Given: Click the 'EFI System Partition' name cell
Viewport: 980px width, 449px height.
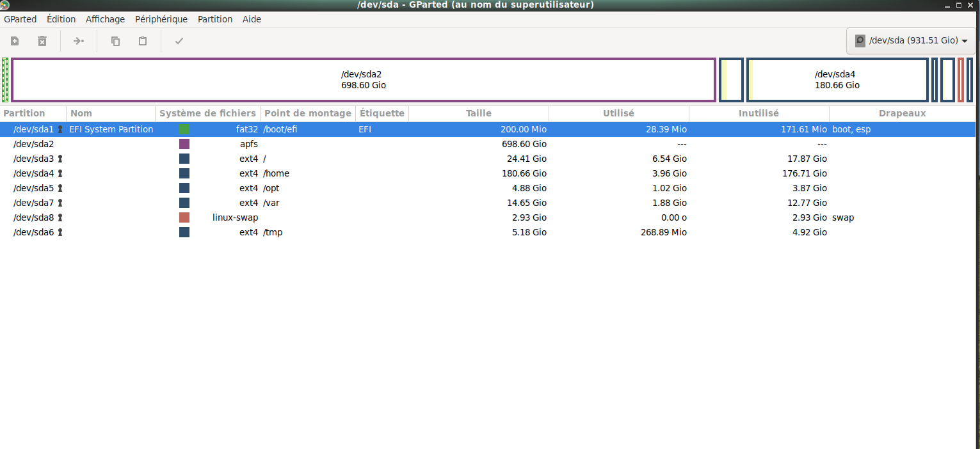Looking at the screenshot, I should pos(111,129).
